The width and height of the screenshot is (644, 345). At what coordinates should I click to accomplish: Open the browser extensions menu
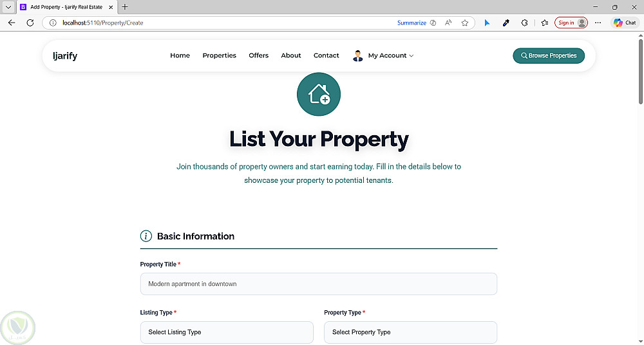524,23
